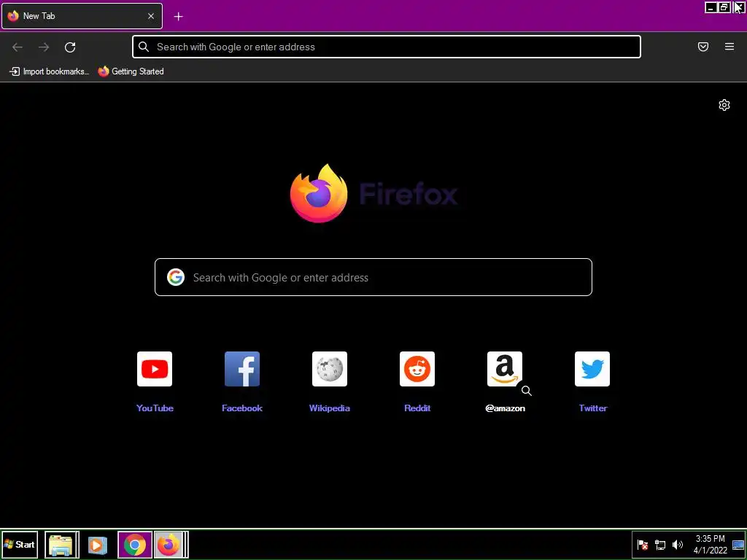Open File Explorer from taskbar
This screenshot has height=560, width=747.
click(x=61, y=545)
